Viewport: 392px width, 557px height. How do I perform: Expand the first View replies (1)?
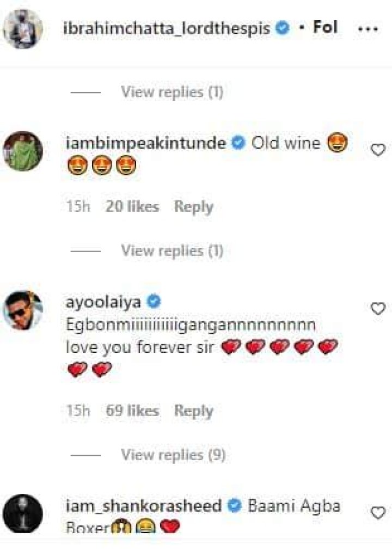(171, 92)
